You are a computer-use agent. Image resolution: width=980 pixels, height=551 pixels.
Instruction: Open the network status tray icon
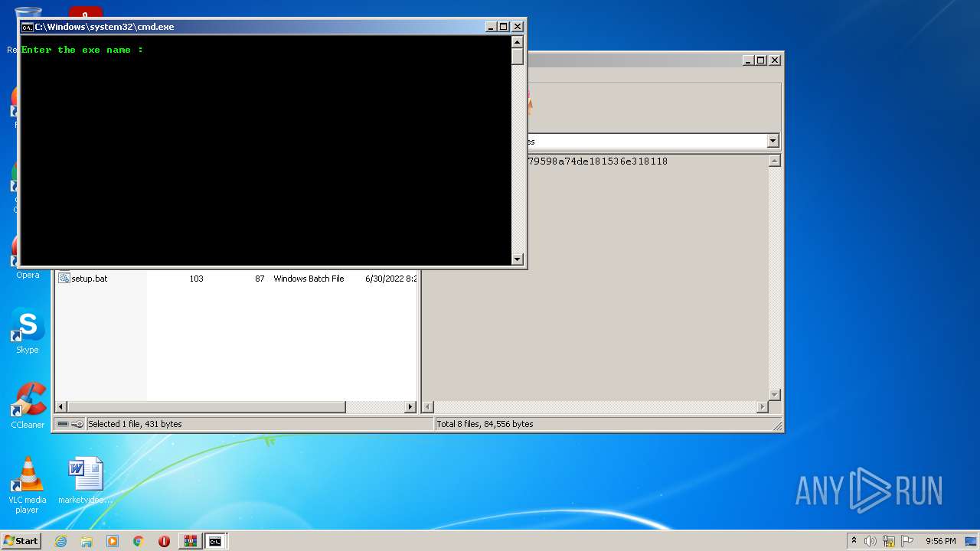tap(889, 541)
